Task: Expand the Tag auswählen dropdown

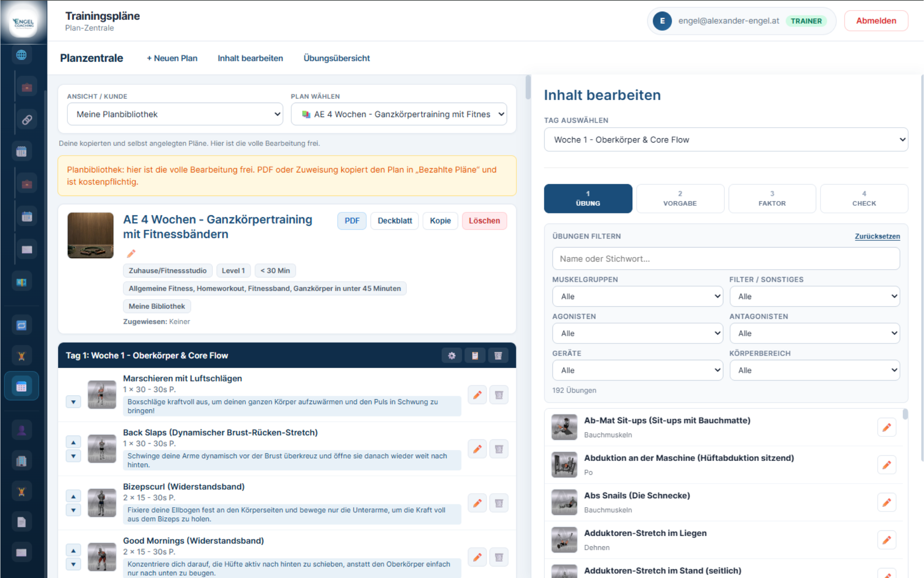Action: [726, 140]
